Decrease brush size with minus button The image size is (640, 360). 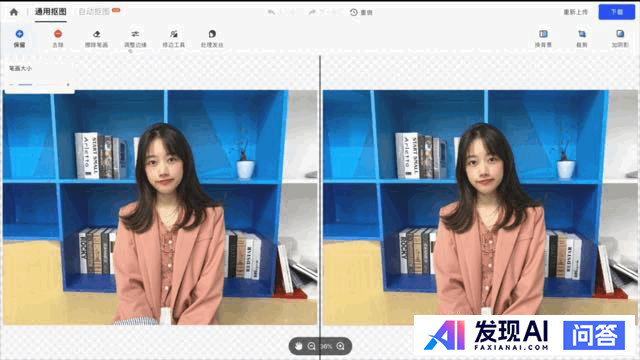[11, 84]
